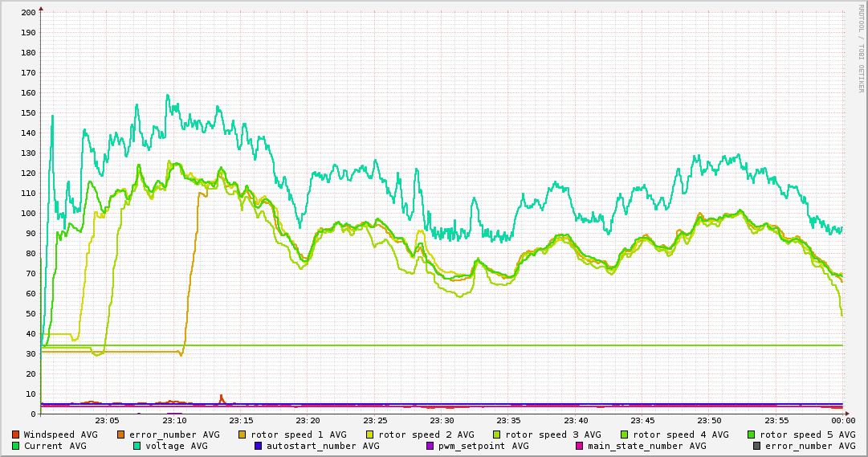Image resolution: width=868 pixels, height=457 pixels.
Task: Click the 23:30 time axis label
Action: 442,421
